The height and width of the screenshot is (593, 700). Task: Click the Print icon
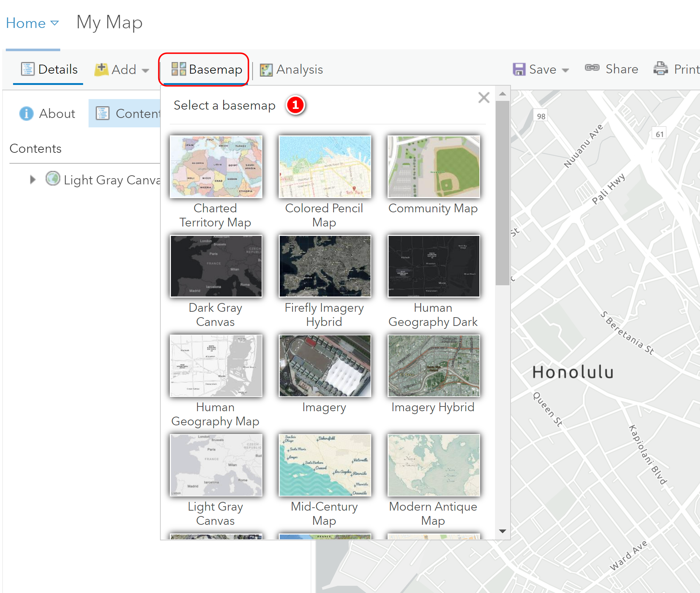click(x=660, y=69)
